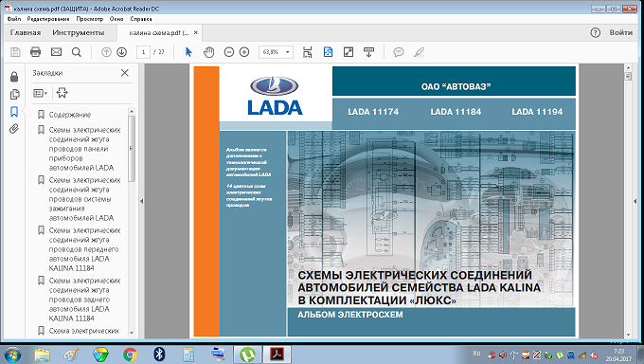Open bookmark about проводов системы зажигания
This screenshot has height=364, width=644.
(x=84, y=199)
